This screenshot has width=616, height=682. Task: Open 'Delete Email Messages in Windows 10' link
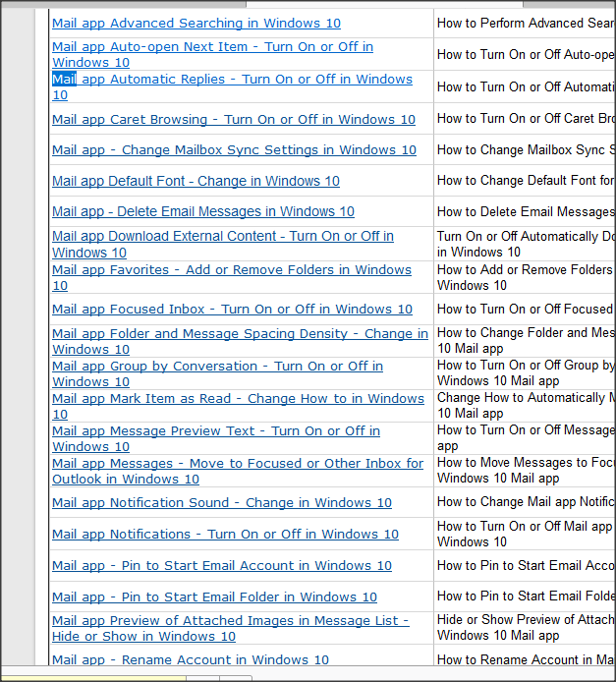[x=203, y=212]
